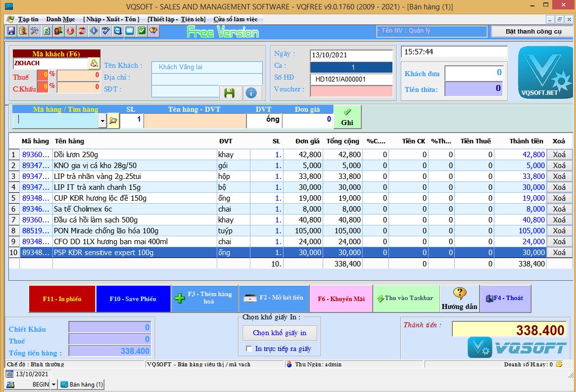Click the blue envelope message toolbar icon
The height and width of the screenshot is (392, 576).
130,31
